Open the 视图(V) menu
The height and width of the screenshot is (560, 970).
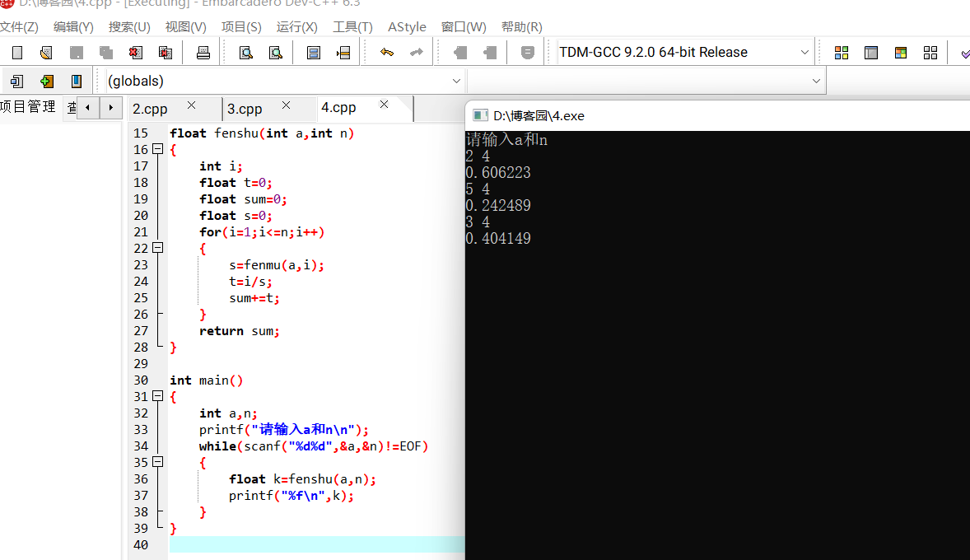coord(185,27)
